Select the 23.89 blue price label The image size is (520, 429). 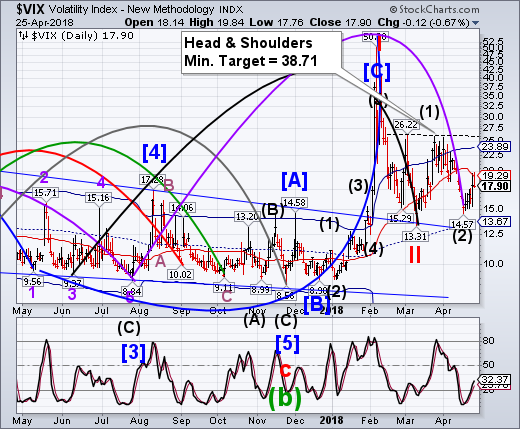pos(495,146)
